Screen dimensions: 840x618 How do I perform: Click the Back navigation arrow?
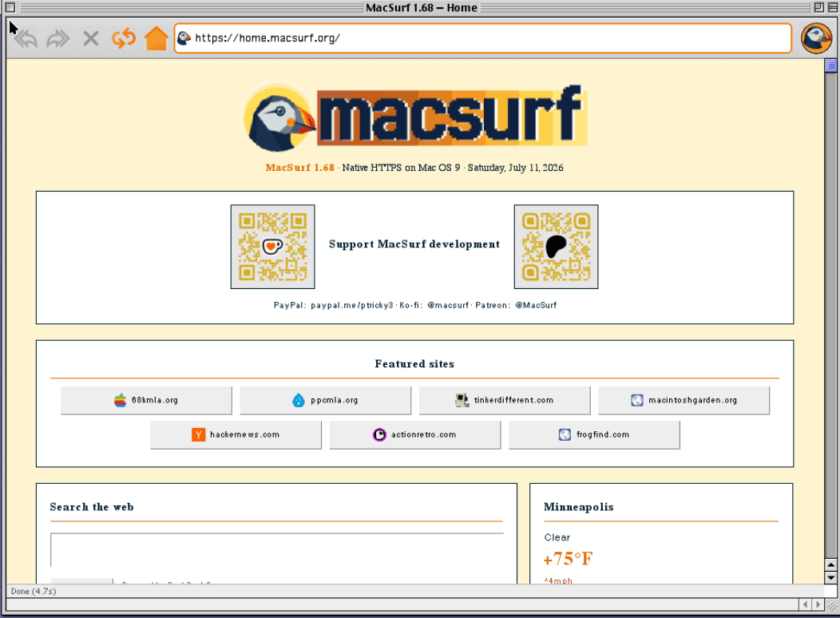(x=26, y=38)
